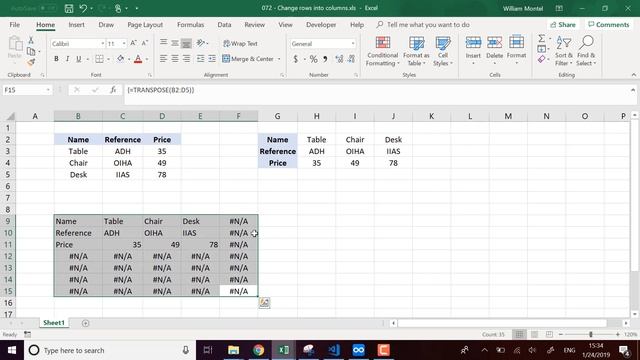Click the Insert cells icon
The width and height of the screenshot is (640, 360).
473,42
